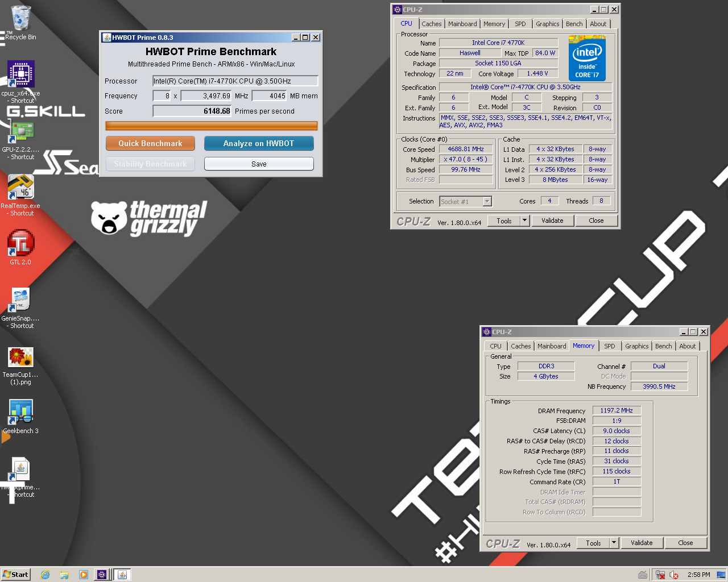Switch to Graphics tab in upper CPU-Z
Image resolution: width=728 pixels, height=582 pixels.
(548, 24)
